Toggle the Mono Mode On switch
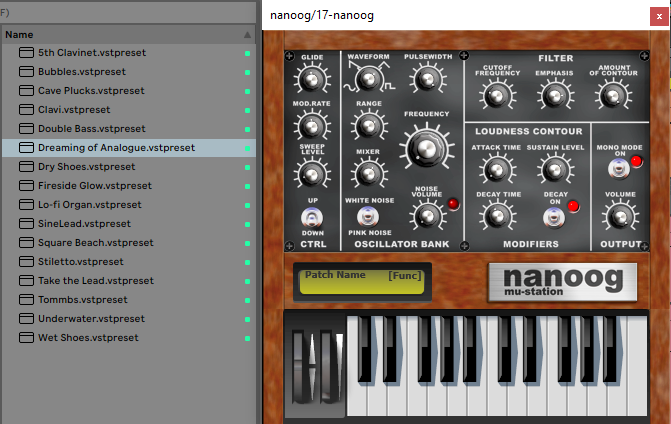The width and height of the screenshot is (671, 424). tap(618, 168)
